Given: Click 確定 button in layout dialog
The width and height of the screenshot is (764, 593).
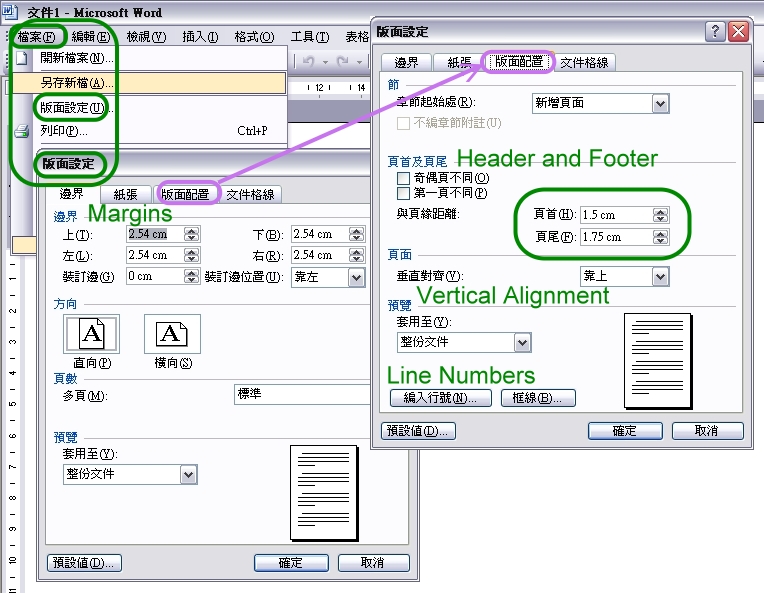Looking at the screenshot, I should (x=625, y=431).
